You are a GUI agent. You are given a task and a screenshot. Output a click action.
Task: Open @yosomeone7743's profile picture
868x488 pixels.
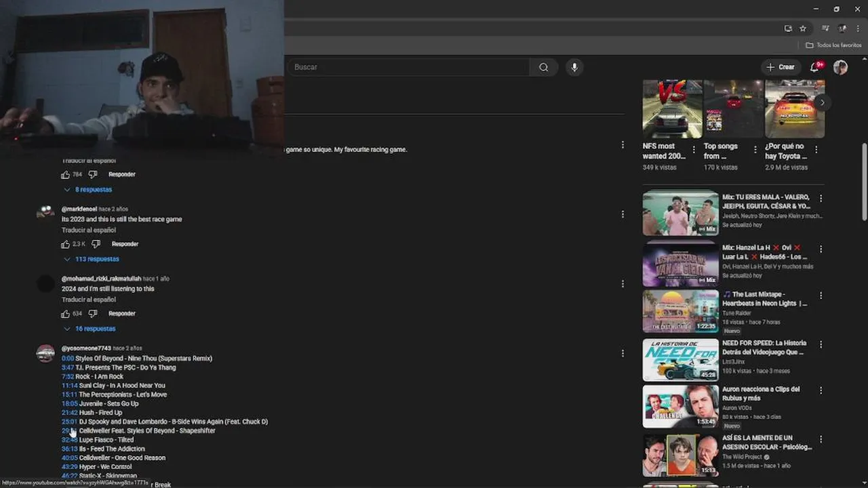45,353
